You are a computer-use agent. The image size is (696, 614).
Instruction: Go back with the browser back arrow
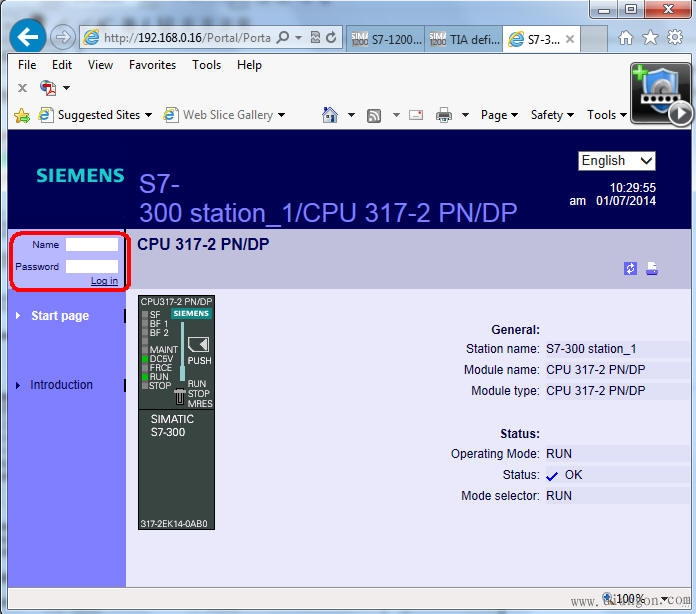[x=28, y=38]
